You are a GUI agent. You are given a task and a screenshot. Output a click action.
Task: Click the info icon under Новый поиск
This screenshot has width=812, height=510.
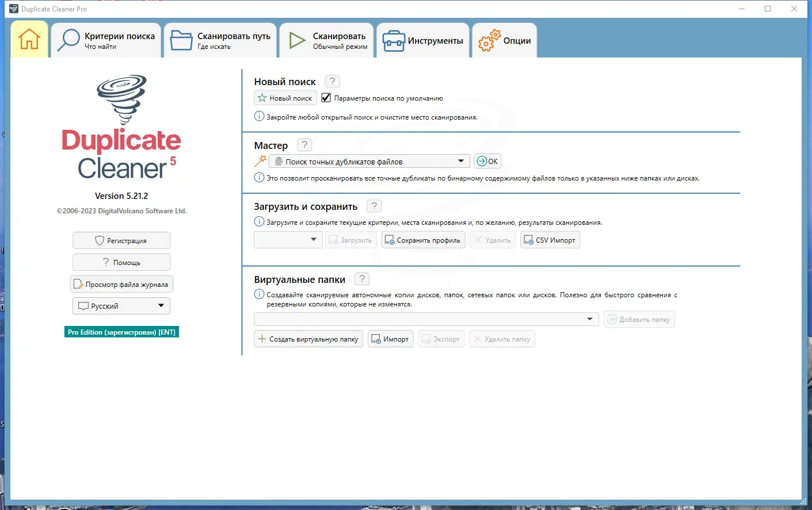260,116
